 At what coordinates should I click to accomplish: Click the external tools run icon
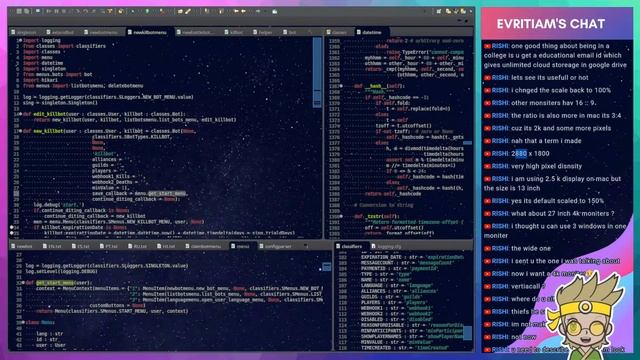pos(163,11)
